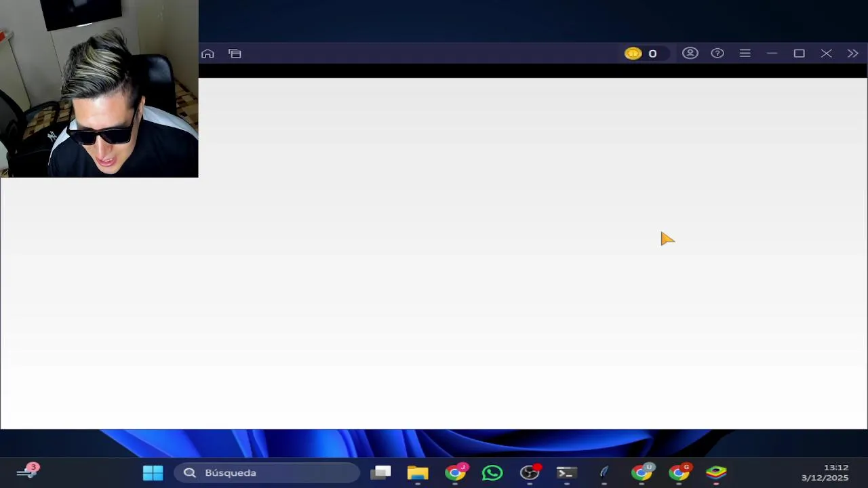The image size is (868, 488).
Task: Open the hamburger menu in title bar
Action: pos(745,53)
